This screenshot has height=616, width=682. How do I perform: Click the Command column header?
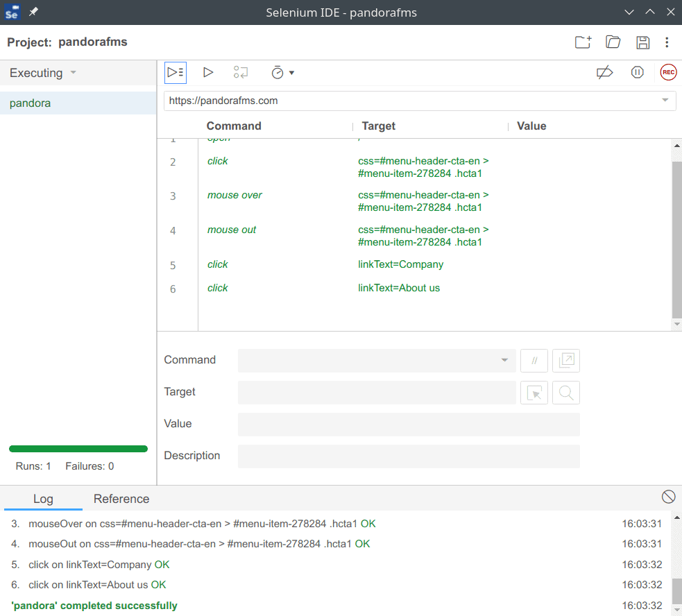234,126
